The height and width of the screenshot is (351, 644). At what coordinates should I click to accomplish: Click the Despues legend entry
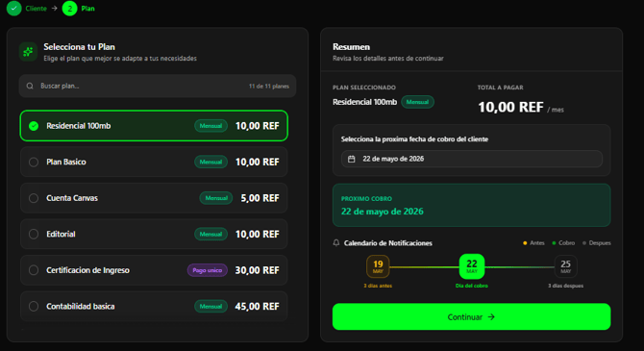597,243
